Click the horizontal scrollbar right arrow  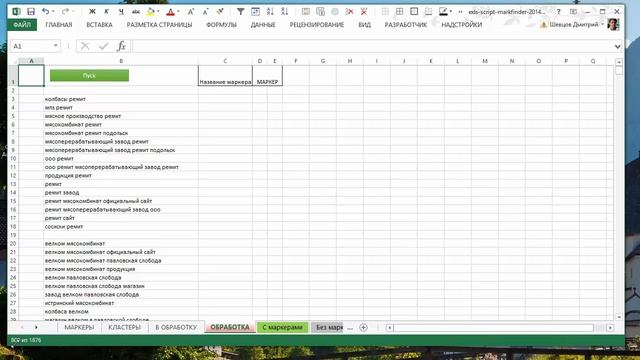(610, 327)
